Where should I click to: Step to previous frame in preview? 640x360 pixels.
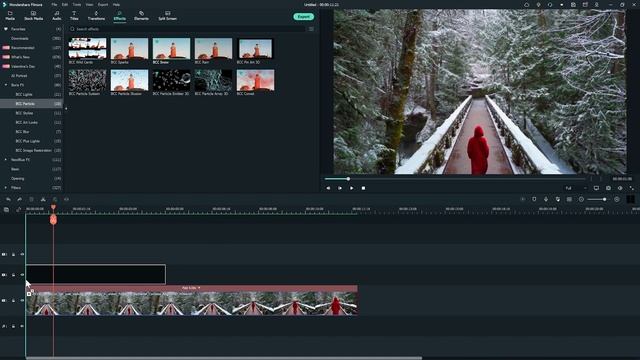(x=328, y=188)
